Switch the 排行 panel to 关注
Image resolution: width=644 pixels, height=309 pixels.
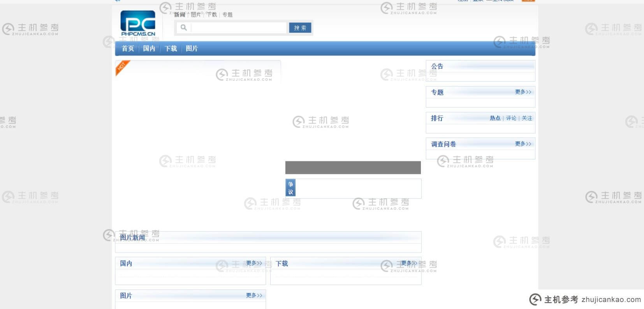pos(527,118)
